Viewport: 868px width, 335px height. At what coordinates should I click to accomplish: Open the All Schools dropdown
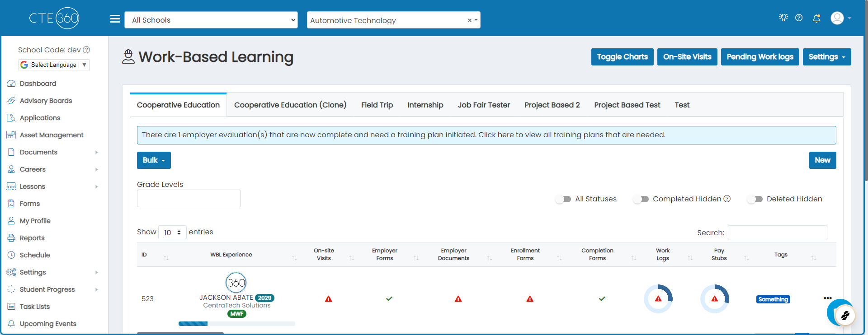tap(211, 20)
